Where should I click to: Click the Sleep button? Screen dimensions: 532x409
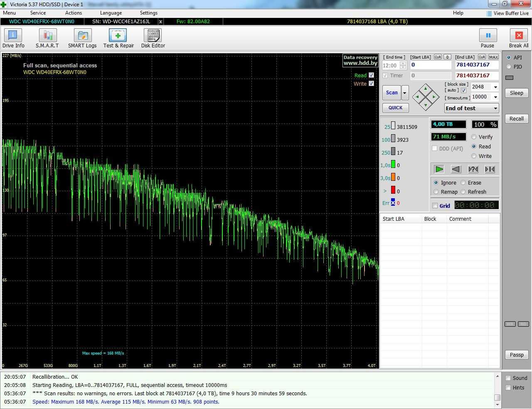pyautogui.click(x=517, y=93)
